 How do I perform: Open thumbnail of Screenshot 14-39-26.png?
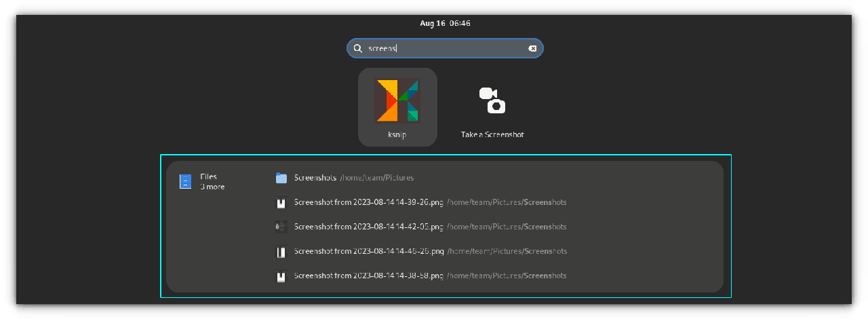(x=281, y=202)
